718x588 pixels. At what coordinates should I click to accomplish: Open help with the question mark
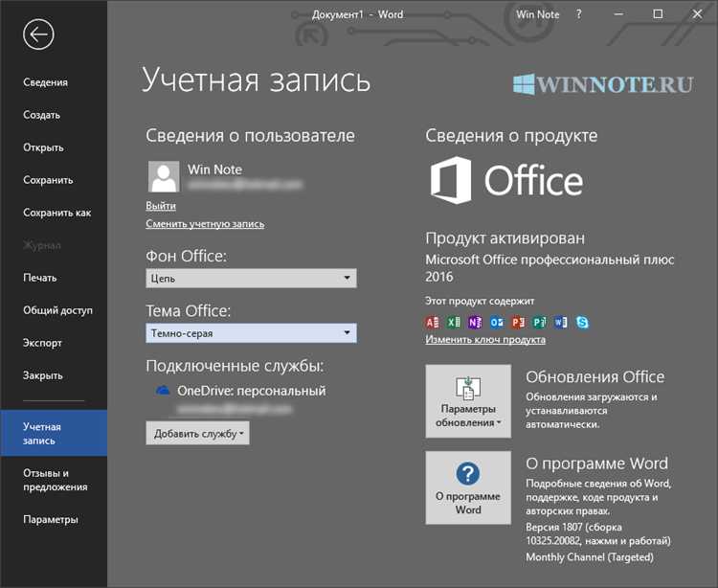click(x=579, y=14)
